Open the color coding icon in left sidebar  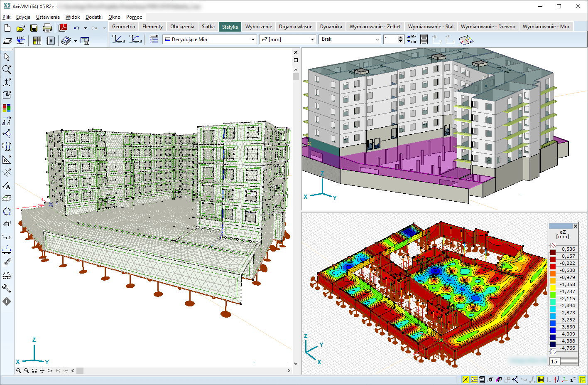pyautogui.click(x=7, y=108)
